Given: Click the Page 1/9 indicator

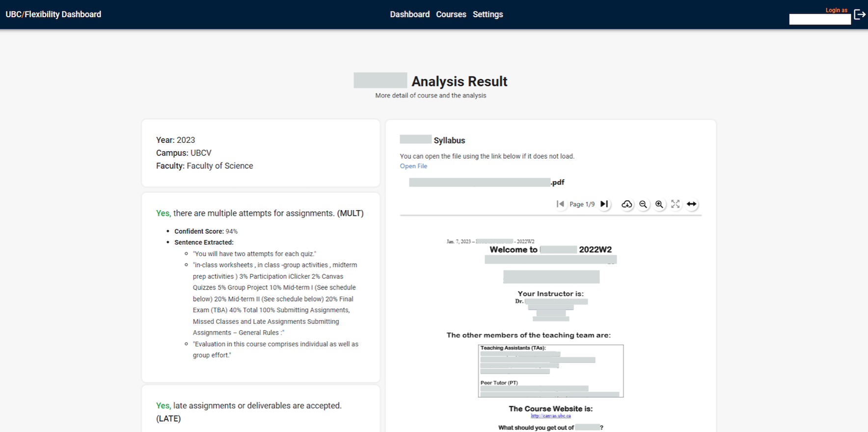Looking at the screenshot, I should click(x=582, y=204).
